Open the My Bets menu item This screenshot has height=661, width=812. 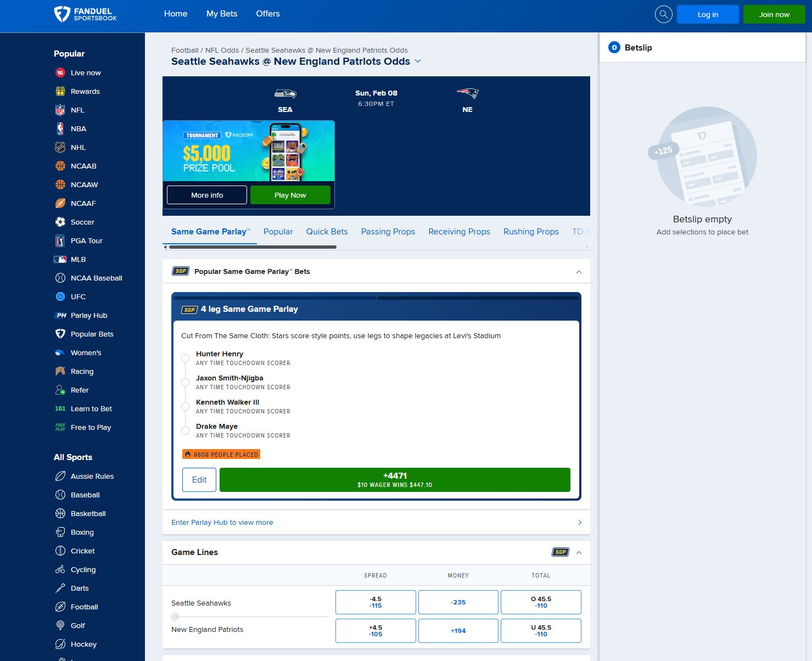coord(222,14)
